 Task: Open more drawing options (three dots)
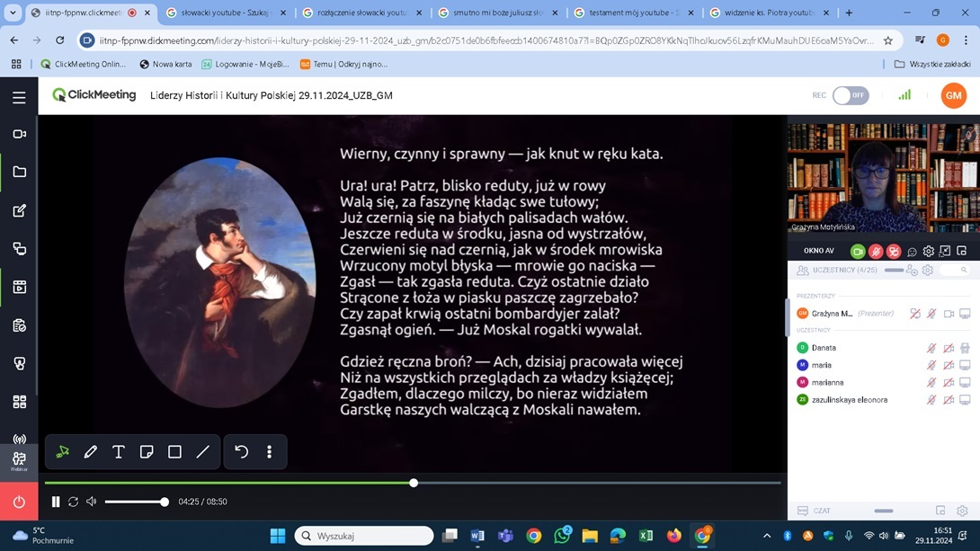coord(270,451)
